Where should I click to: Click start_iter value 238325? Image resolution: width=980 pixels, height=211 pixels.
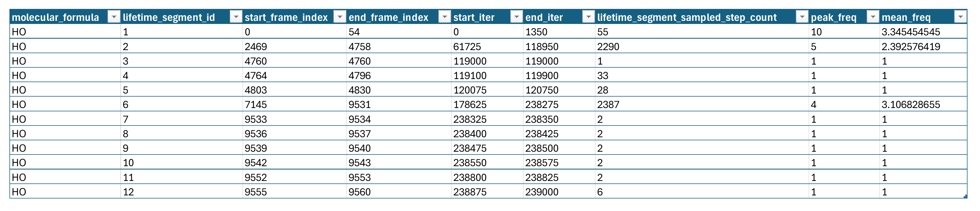pos(470,119)
